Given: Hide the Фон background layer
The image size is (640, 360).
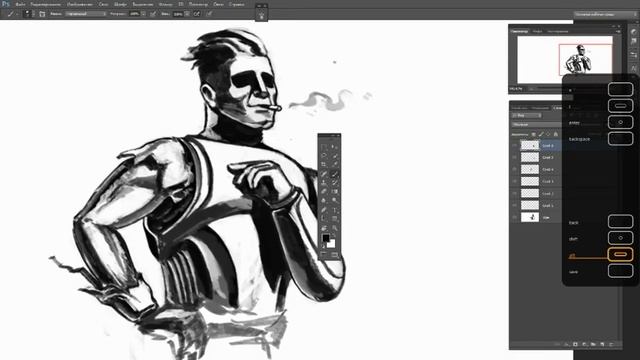Looking at the screenshot, I should coord(515,217).
